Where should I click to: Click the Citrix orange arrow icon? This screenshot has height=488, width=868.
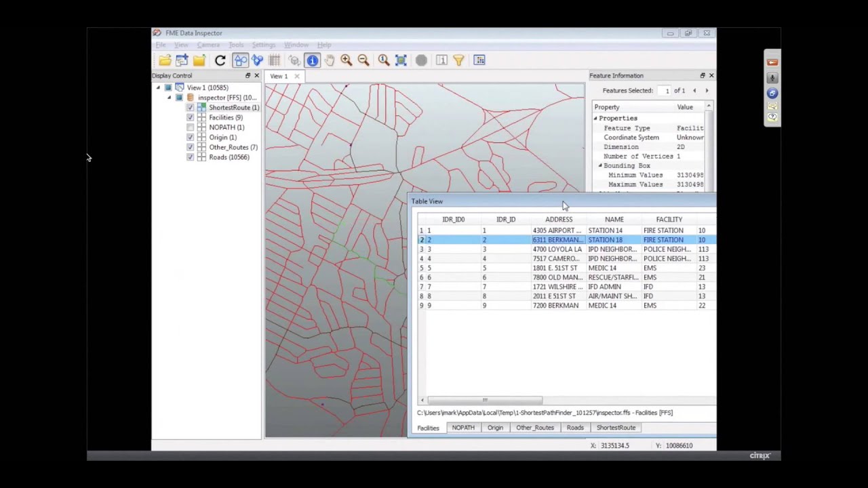point(772,62)
